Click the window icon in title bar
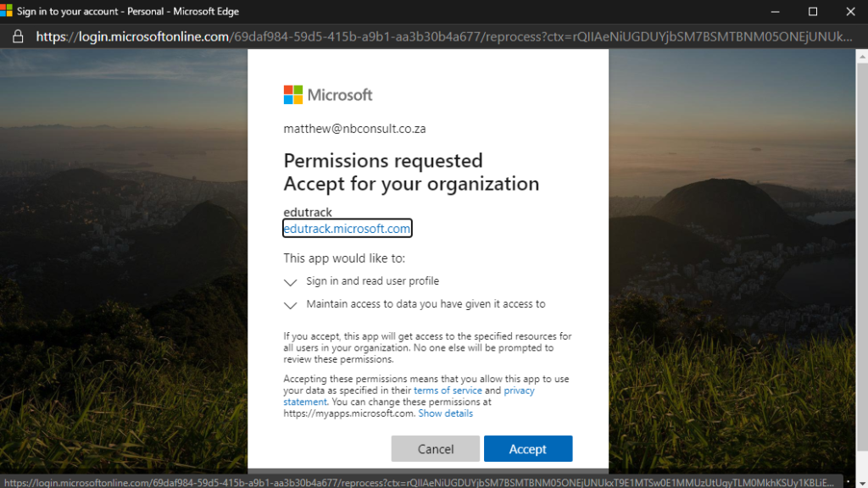The width and height of the screenshot is (868, 488). (6, 11)
